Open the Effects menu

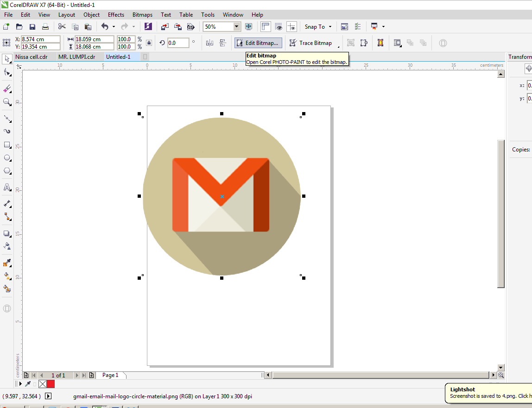click(x=116, y=14)
